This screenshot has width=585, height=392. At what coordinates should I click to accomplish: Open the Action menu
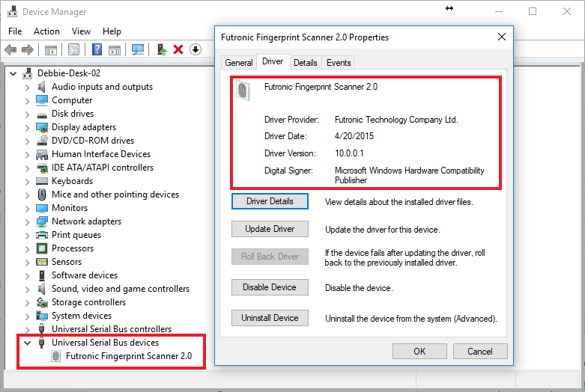click(46, 31)
